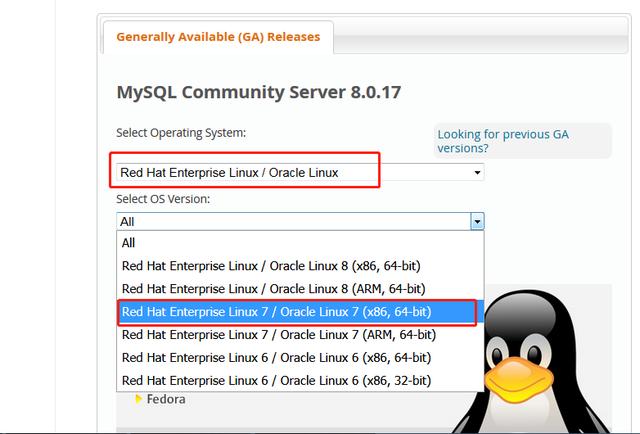Follow the Looking for previous GA versions link

pyautogui.click(x=503, y=141)
